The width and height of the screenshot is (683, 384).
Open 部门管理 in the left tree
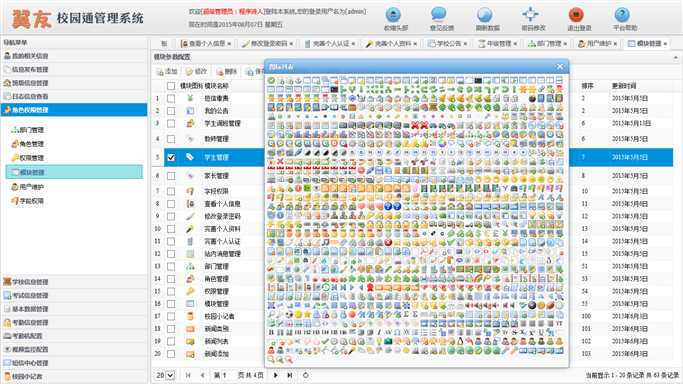tap(28, 130)
